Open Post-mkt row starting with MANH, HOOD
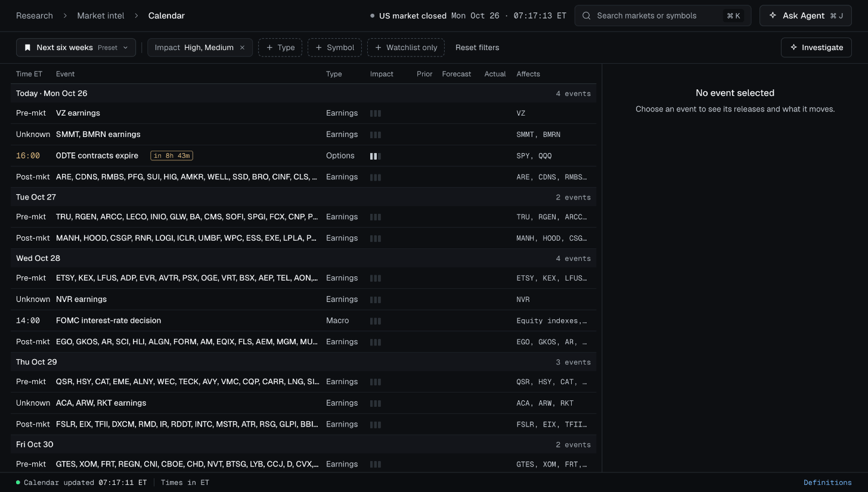Image resolution: width=868 pixels, height=492 pixels. [x=303, y=238]
